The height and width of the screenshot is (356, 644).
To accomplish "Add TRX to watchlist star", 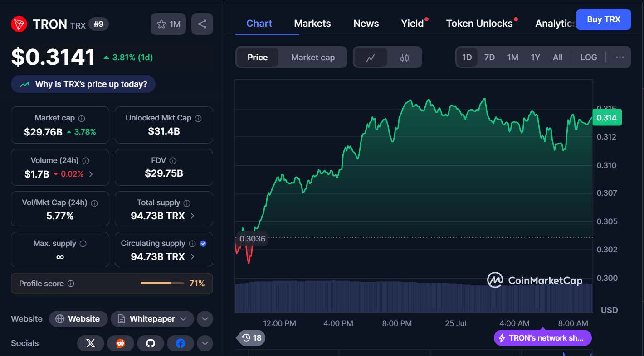I will click(x=169, y=24).
